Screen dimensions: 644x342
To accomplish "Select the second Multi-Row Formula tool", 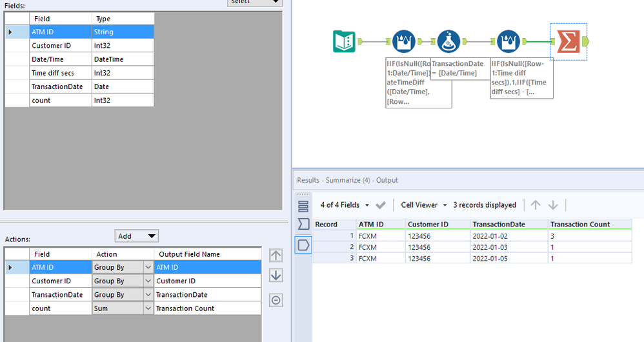I will 508,41.
